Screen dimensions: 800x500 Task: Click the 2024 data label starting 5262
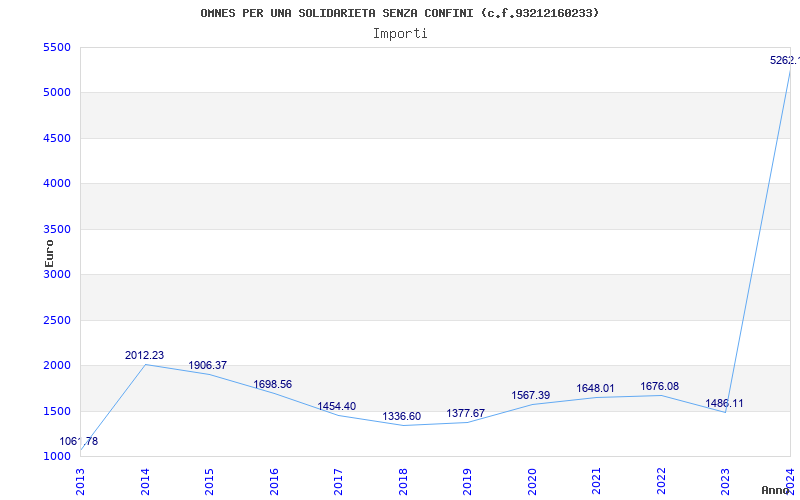coord(785,61)
